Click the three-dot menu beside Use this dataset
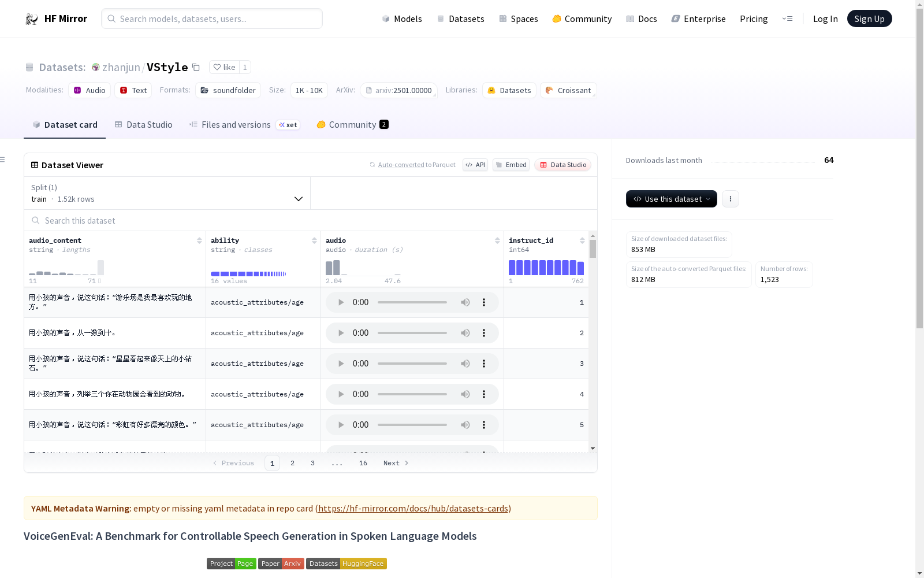The image size is (924, 578). click(731, 199)
